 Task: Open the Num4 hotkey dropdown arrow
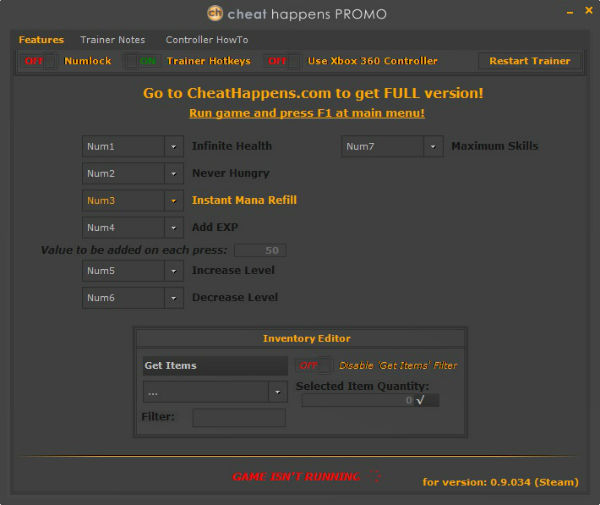(174, 228)
